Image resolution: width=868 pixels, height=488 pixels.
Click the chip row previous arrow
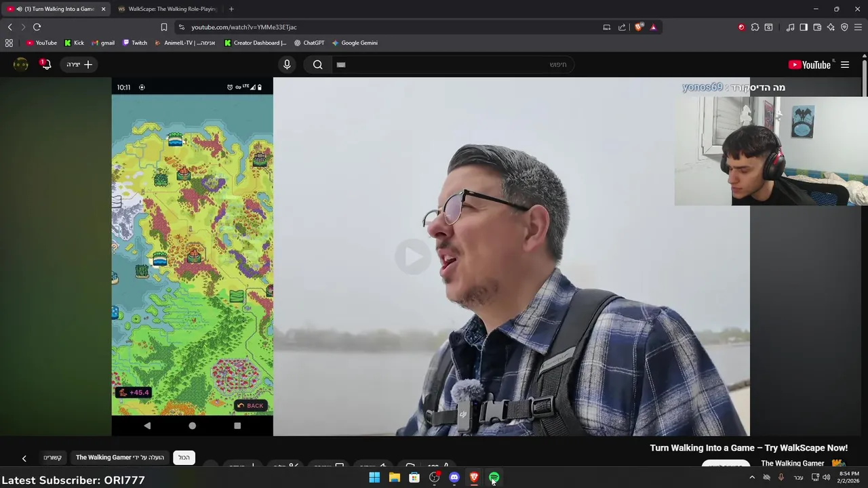pyautogui.click(x=24, y=458)
